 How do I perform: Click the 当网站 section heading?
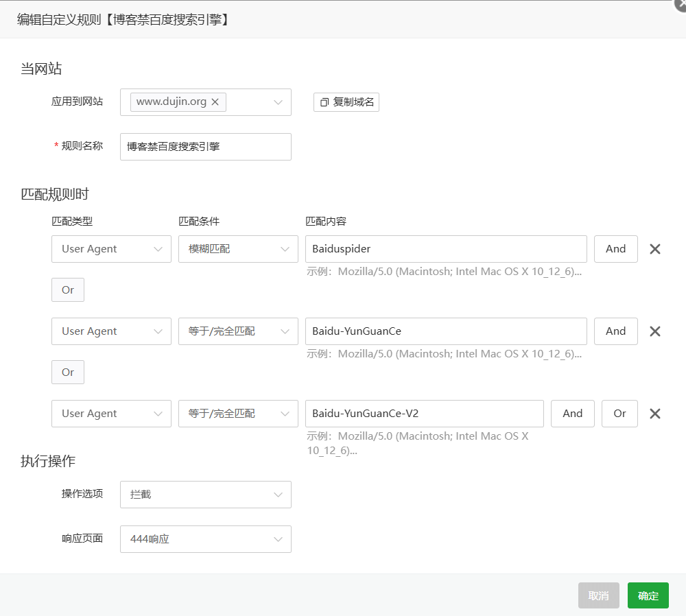pos(41,69)
